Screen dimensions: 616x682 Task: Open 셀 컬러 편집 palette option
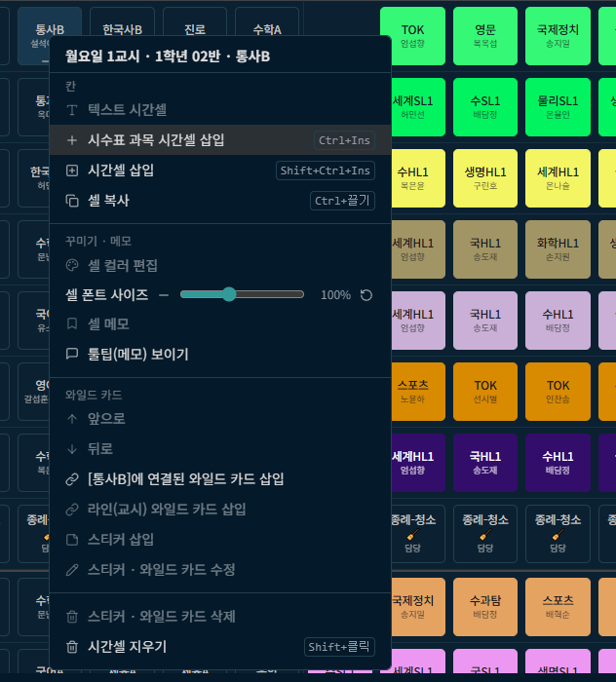[x=220, y=265]
